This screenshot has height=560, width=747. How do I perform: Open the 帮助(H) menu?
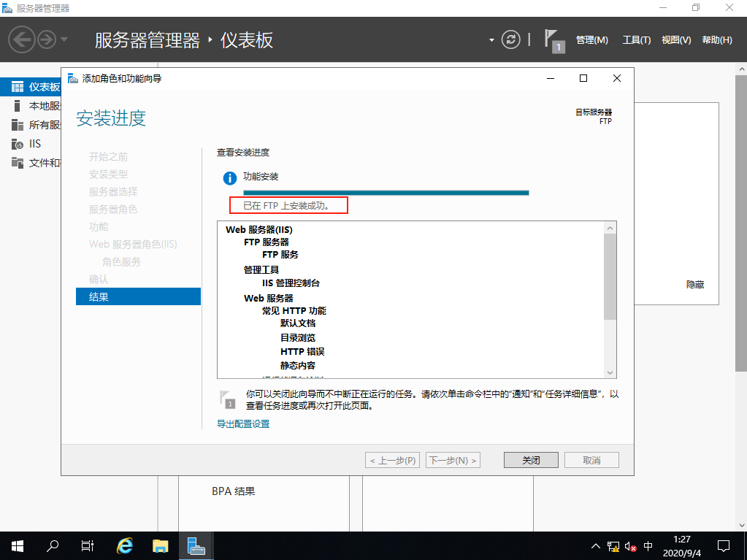(717, 40)
